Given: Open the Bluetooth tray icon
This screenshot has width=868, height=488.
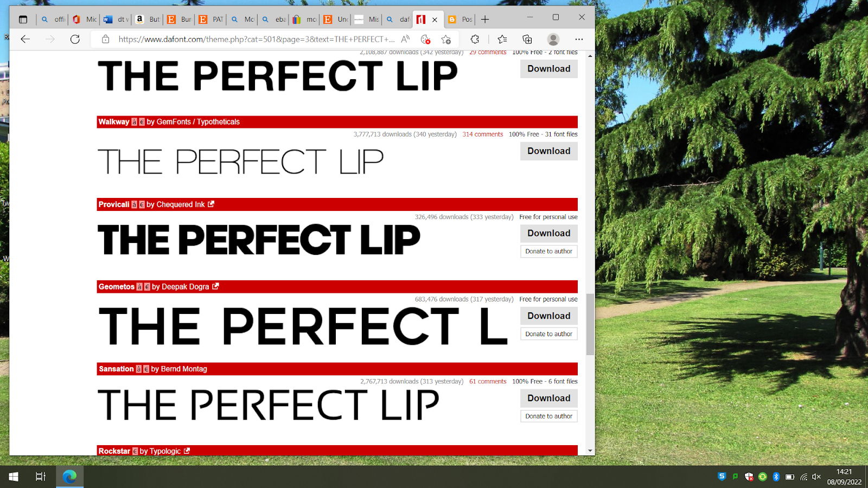Looking at the screenshot, I should tap(776, 477).
